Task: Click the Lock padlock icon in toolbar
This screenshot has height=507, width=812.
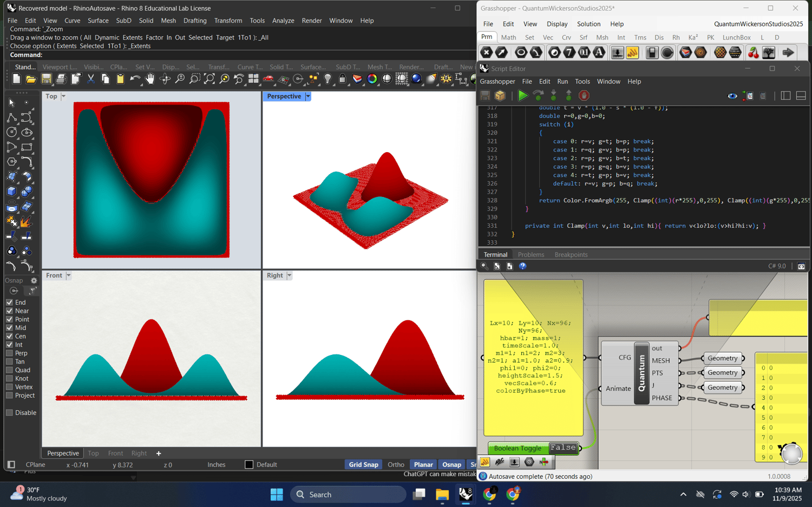Action: pyautogui.click(x=342, y=79)
